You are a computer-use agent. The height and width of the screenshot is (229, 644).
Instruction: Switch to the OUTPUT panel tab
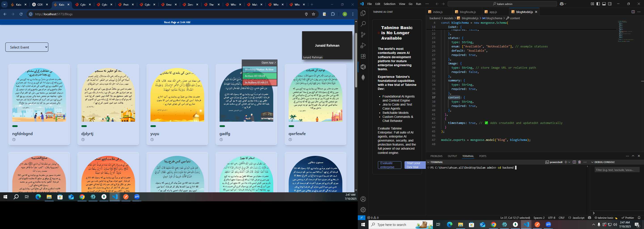pos(452,156)
